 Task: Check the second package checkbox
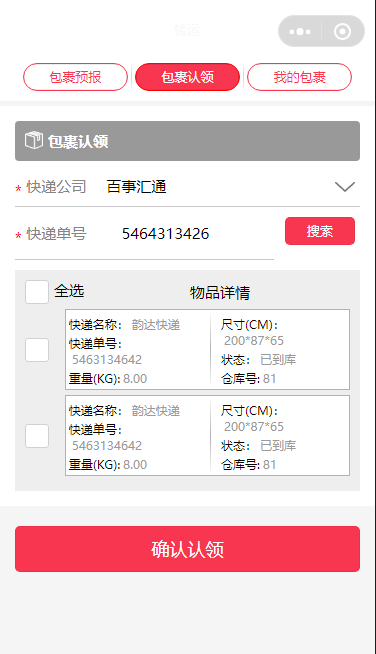pyautogui.click(x=37, y=436)
